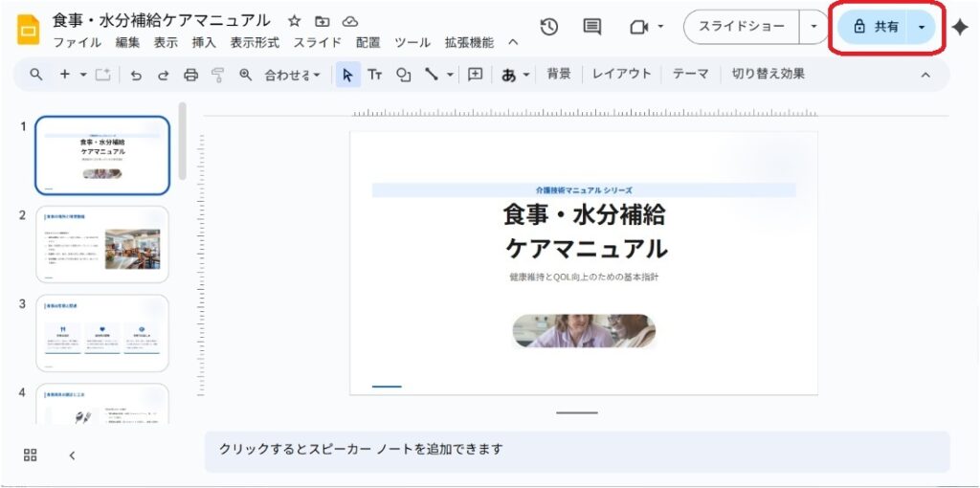Open the comments panel icon
Image resolution: width=980 pixels, height=488 pixels.
[x=592, y=27]
